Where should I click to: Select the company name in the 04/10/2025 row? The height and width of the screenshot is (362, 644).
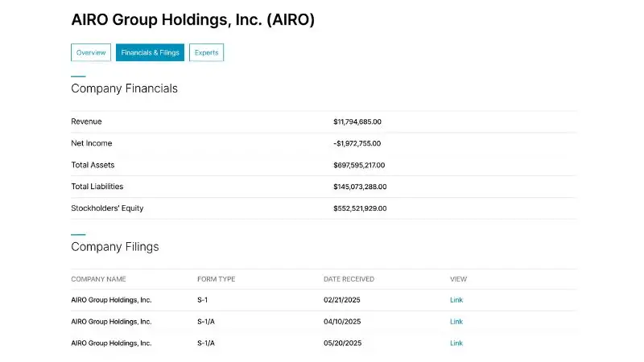[111, 322]
